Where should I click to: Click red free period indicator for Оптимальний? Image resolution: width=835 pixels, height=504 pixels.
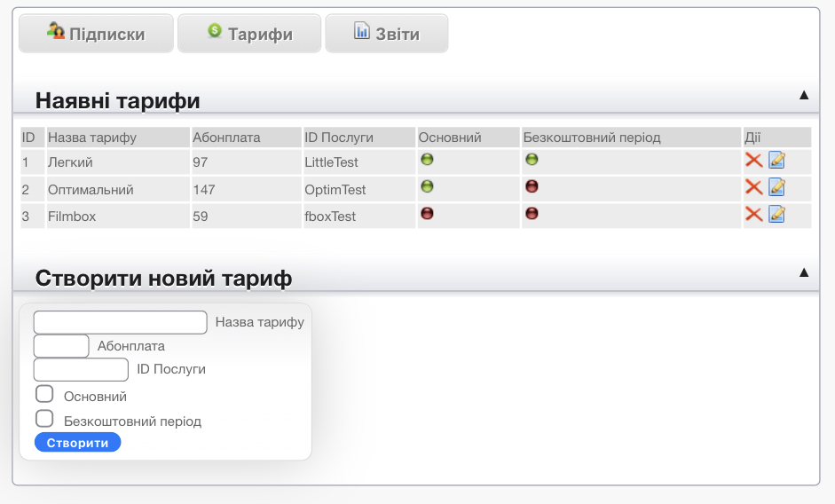[532, 186]
